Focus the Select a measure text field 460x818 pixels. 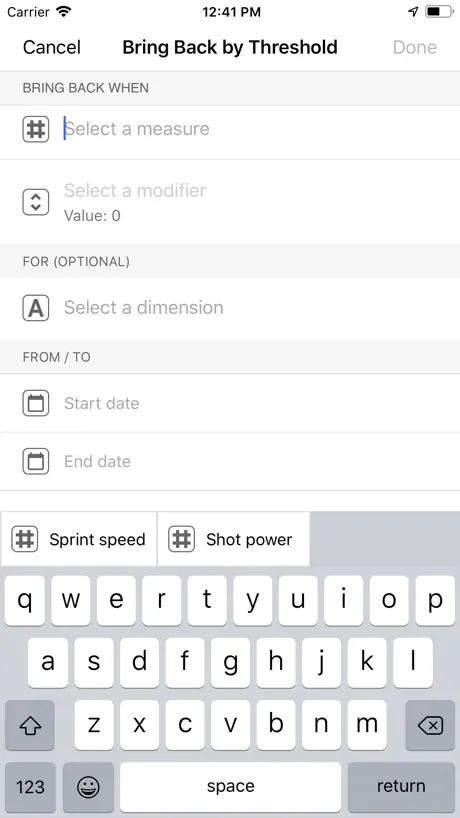pos(230,129)
